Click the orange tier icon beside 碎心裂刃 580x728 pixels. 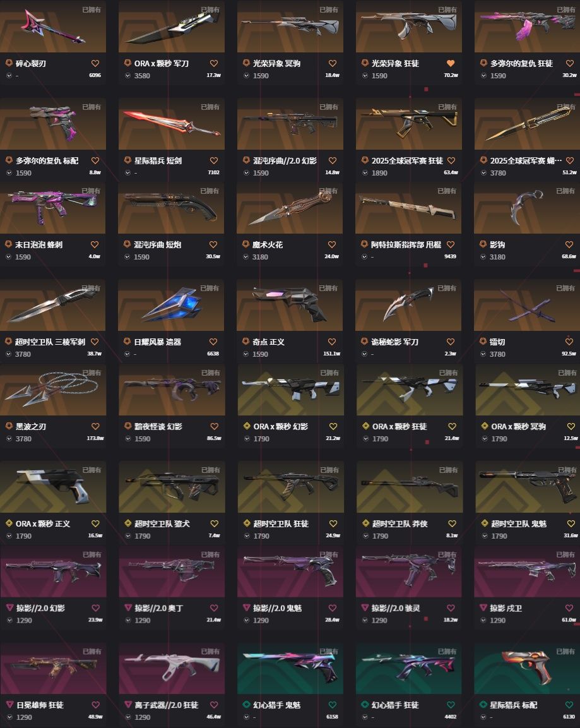tap(9, 63)
